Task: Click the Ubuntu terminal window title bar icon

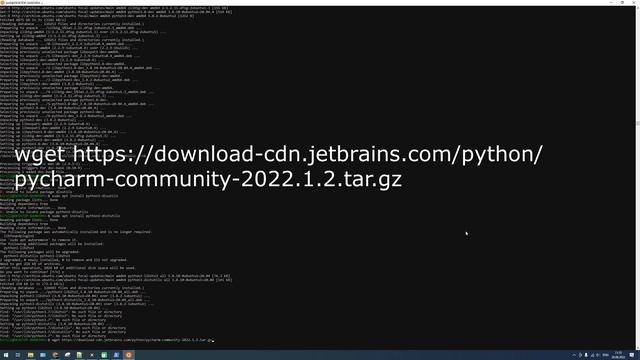Action: click(3, 2)
